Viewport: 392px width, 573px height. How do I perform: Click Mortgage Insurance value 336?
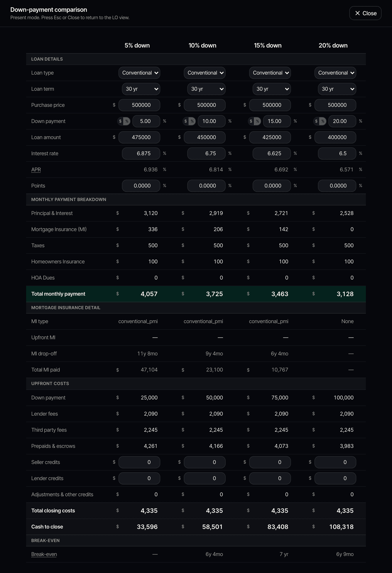point(153,229)
